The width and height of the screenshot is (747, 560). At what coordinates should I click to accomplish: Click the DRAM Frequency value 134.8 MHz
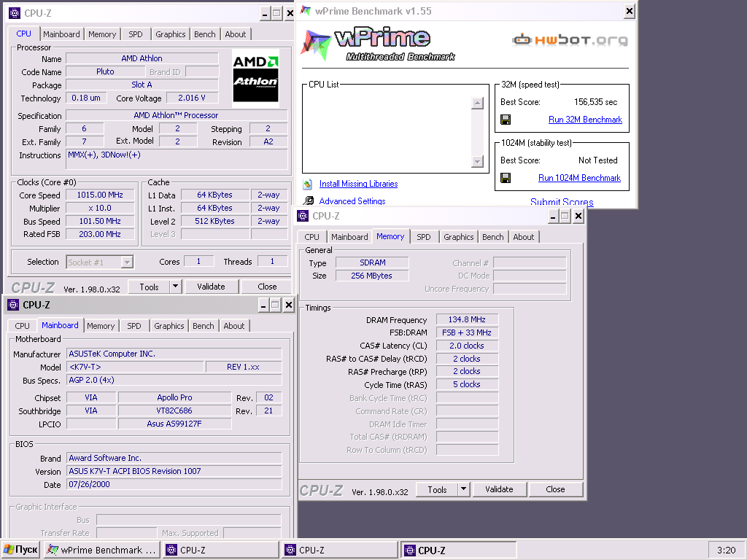tap(467, 319)
